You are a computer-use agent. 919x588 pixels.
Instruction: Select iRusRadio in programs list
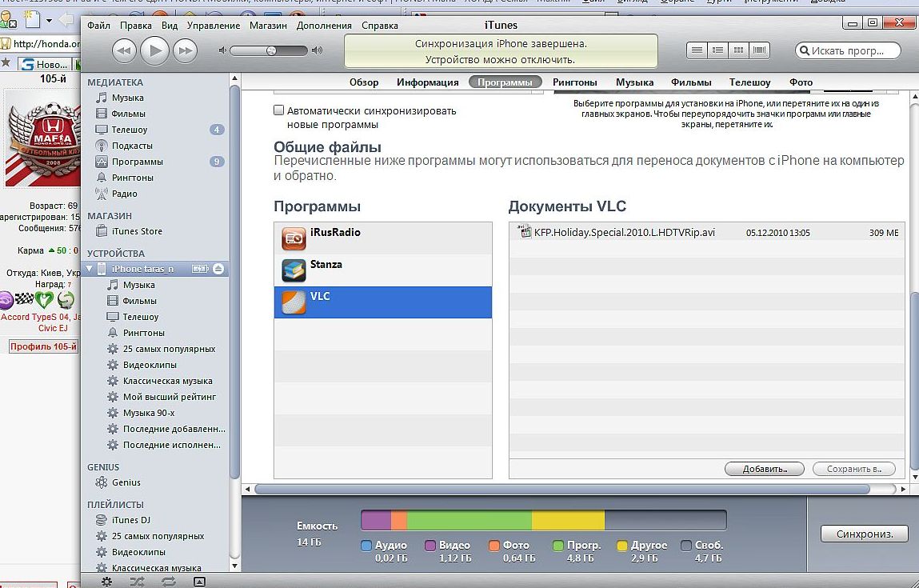(x=383, y=238)
